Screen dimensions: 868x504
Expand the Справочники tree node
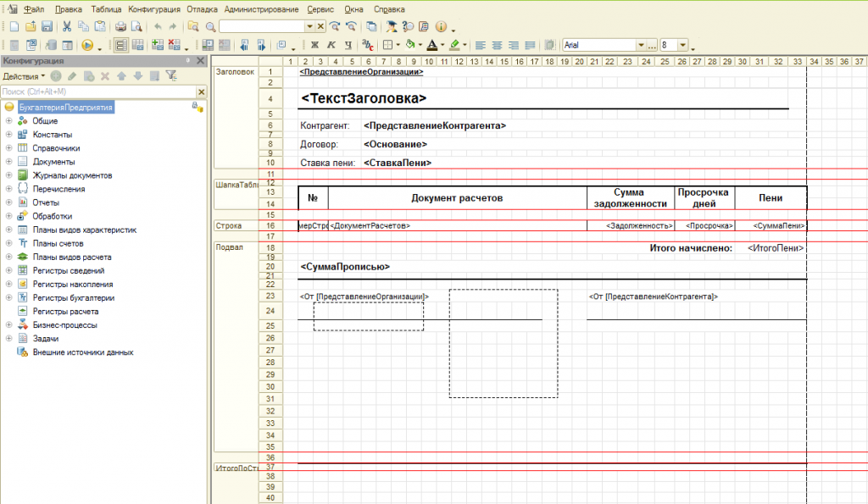[8, 148]
